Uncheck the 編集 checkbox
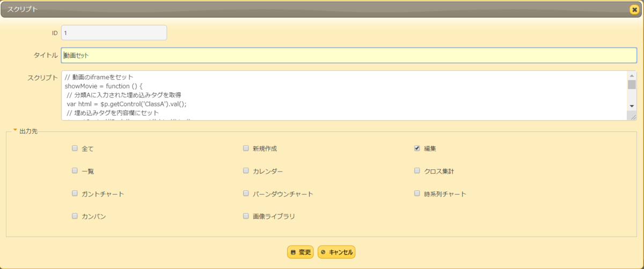This screenshot has width=644, height=269. pos(417,148)
